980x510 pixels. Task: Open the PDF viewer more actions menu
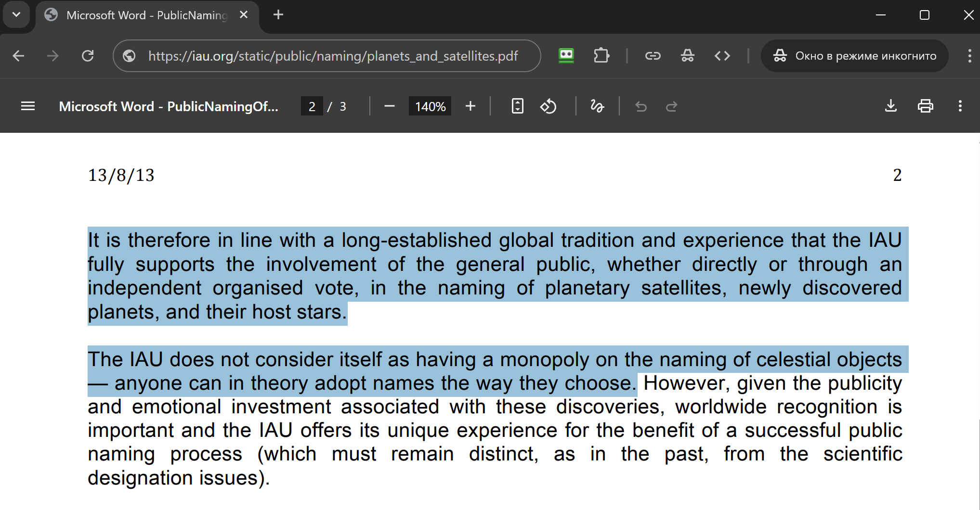[960, 106]
